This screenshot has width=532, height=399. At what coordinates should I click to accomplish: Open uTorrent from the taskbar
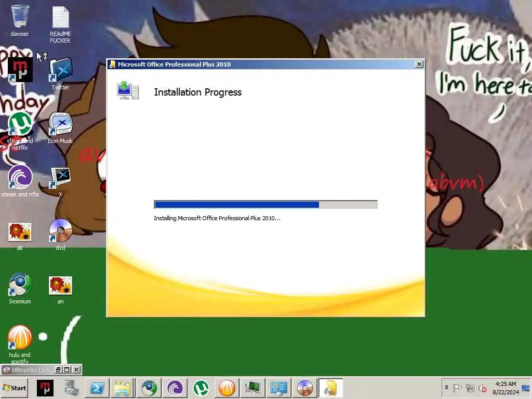pyautogui.click(x=201, y=388)
